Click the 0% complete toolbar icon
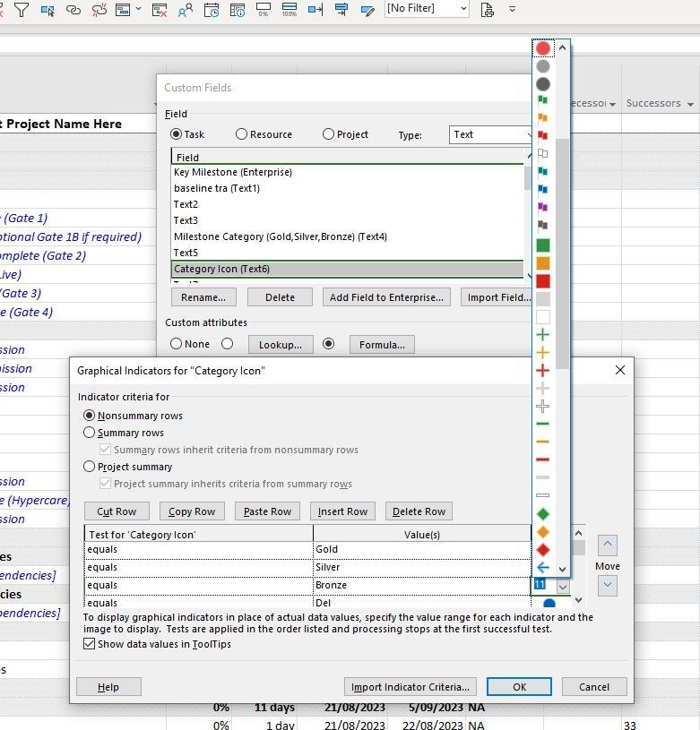This screenshot has height=730, width=700. click(x=264, y=9)
